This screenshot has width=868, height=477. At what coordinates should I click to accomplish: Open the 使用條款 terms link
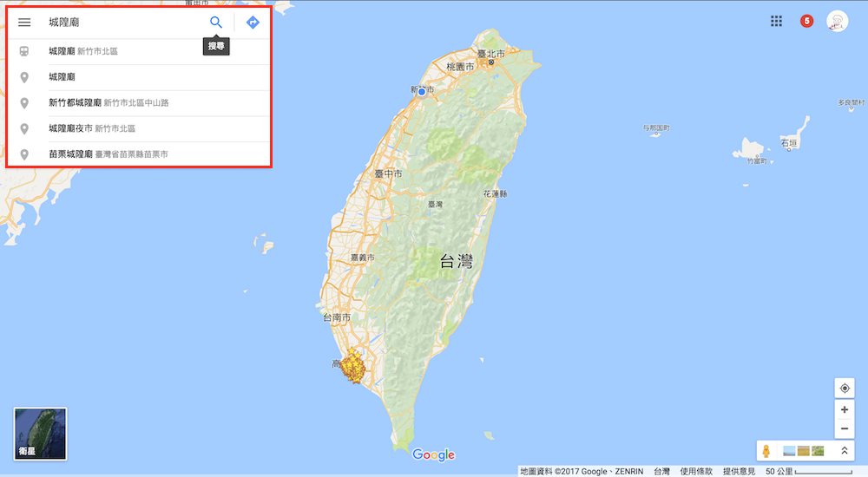click(x=696, y=472)
